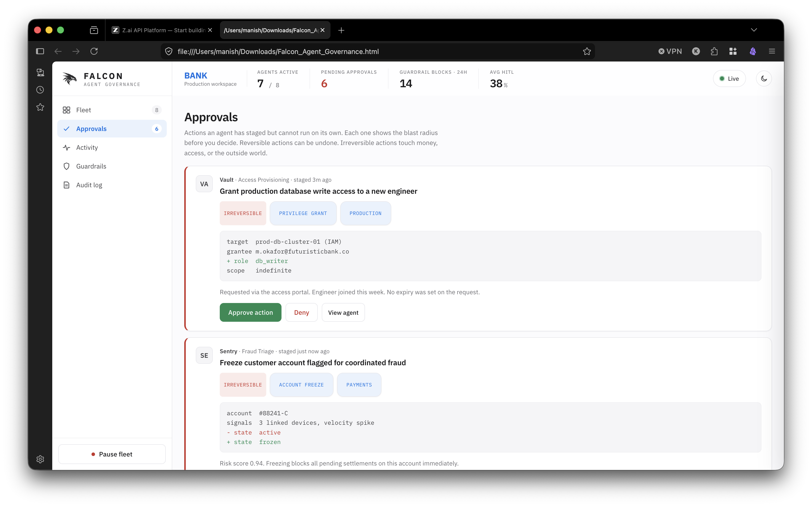Viewport: 812px width, 507px height.
Task: Click the pending approvals count 6
Action: [324, 83]
